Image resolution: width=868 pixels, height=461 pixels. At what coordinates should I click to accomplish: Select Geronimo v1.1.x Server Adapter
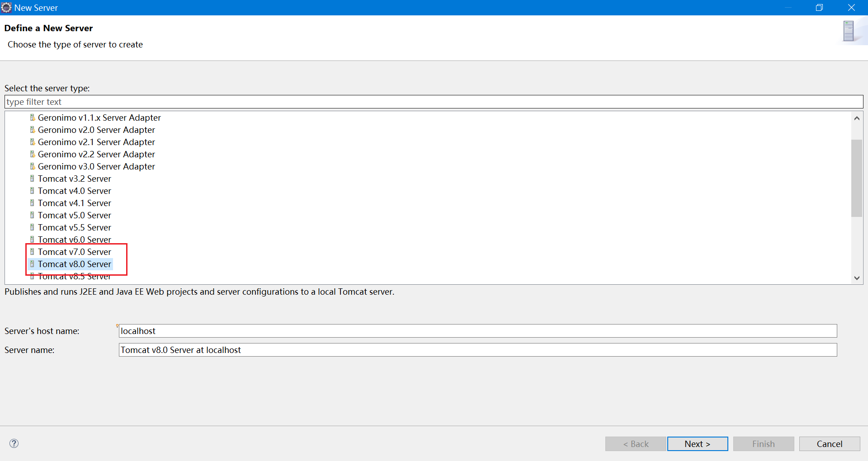pos(99,118)
